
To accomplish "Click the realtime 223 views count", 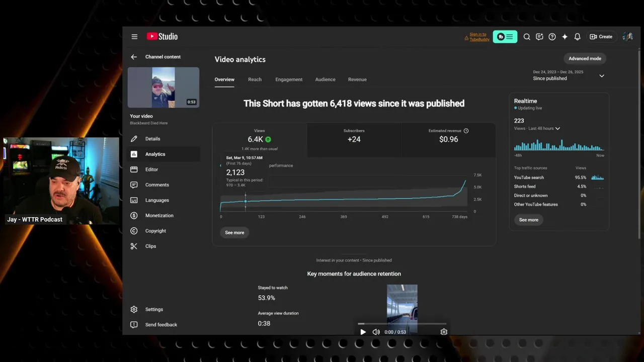I will (519, 121).
